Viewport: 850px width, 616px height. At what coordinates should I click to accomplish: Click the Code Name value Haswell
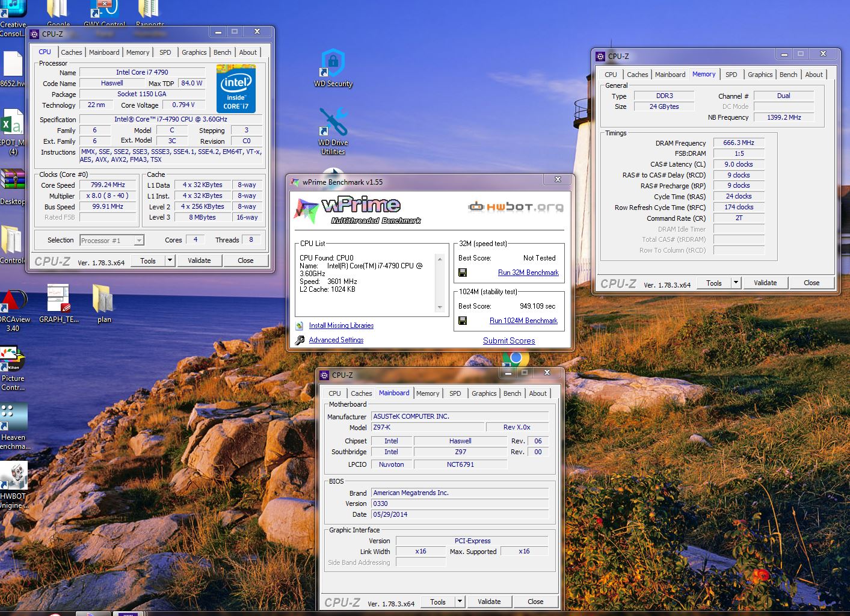(x=112, y=83)
